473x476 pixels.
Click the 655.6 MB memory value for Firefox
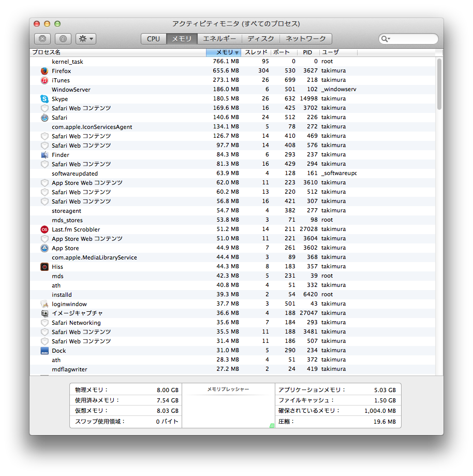(226, 71)
